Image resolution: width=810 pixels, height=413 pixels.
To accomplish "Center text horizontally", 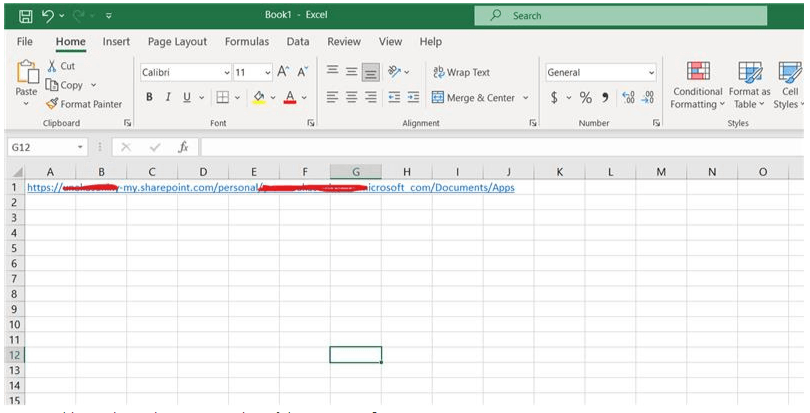I will [x=351, y=97].
